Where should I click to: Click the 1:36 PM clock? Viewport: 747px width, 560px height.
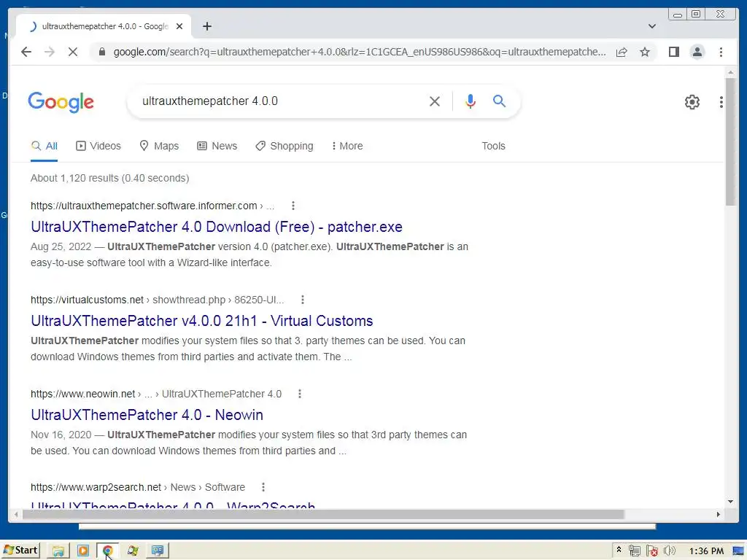[x=706, y=551]
